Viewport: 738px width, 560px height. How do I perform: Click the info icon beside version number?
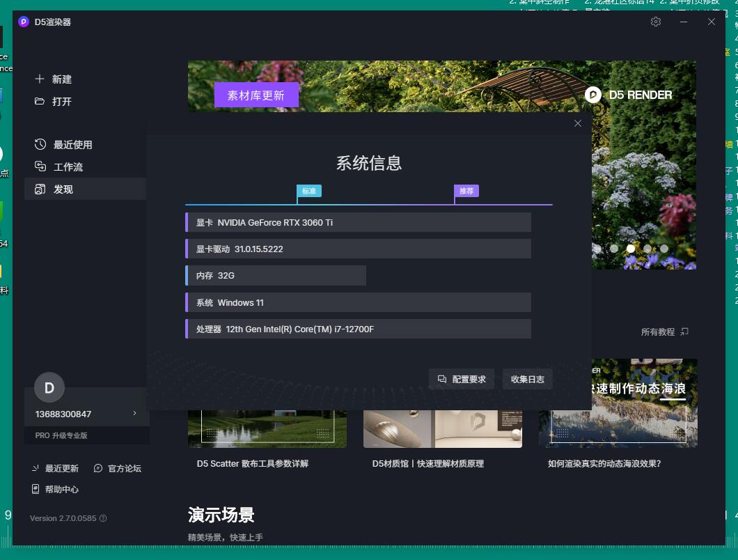pos(103,518)
